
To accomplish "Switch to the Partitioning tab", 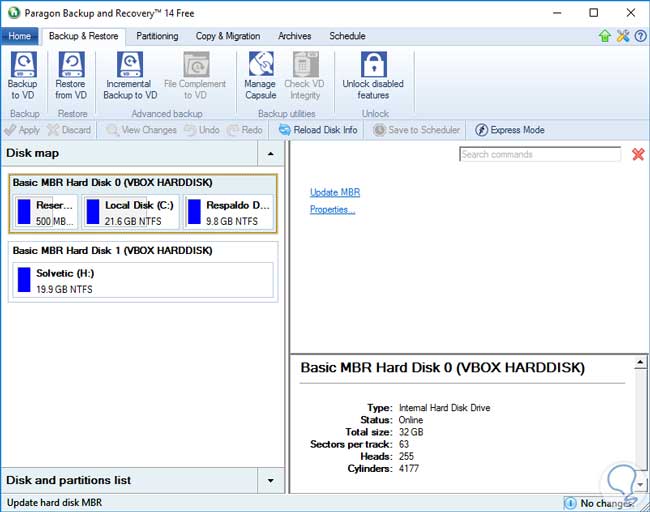I will 157,36.
